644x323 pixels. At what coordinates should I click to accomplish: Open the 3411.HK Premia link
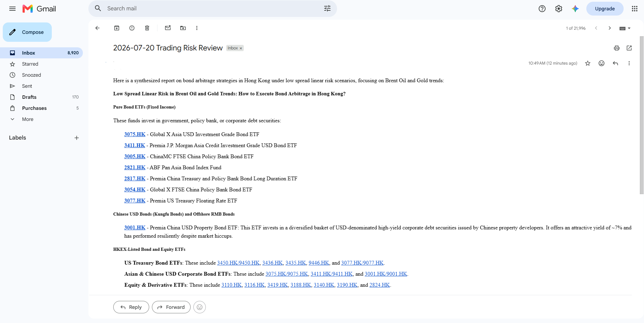[x=135, y=145]
